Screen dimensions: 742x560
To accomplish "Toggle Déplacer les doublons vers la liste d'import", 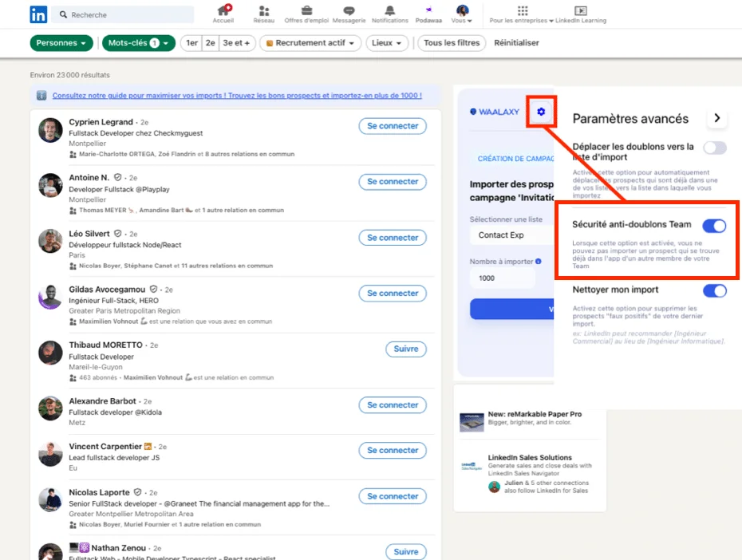I will pos(715,148).
